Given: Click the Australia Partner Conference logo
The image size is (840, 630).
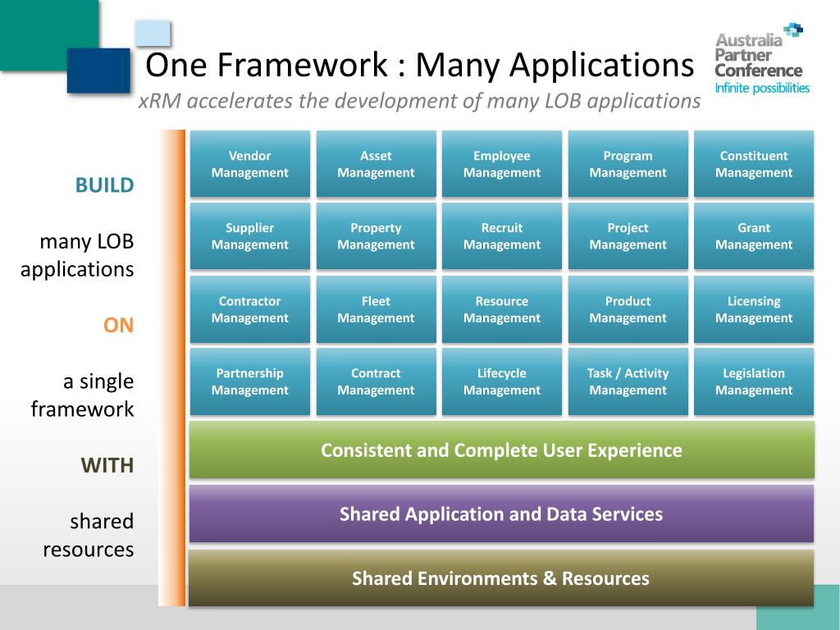Looking at the screenshot, I should coord(760,58).
